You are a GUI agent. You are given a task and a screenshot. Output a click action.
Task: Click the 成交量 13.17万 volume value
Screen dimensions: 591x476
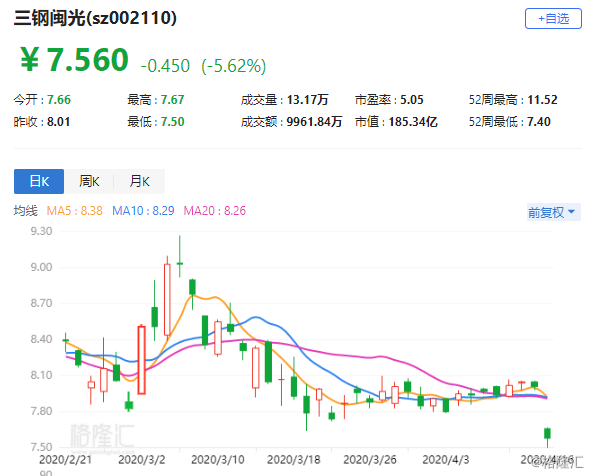285,99
